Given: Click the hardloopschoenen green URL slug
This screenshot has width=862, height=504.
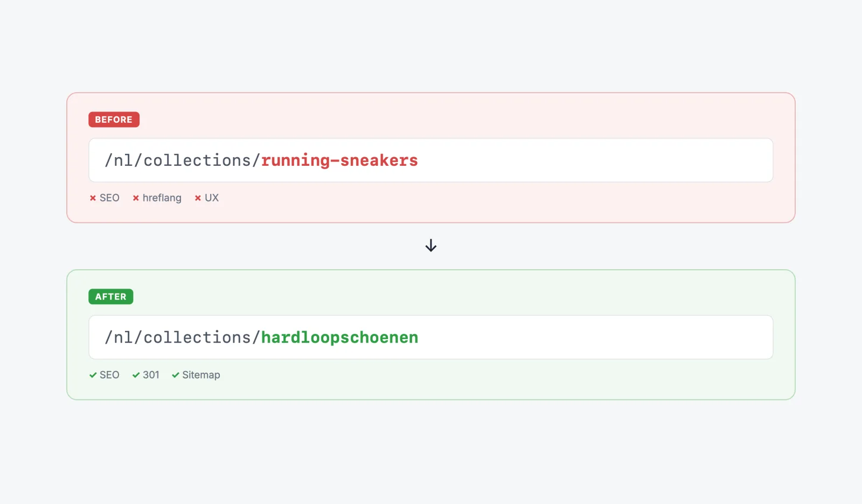Looking at the screenshot, I should point(340,338).
